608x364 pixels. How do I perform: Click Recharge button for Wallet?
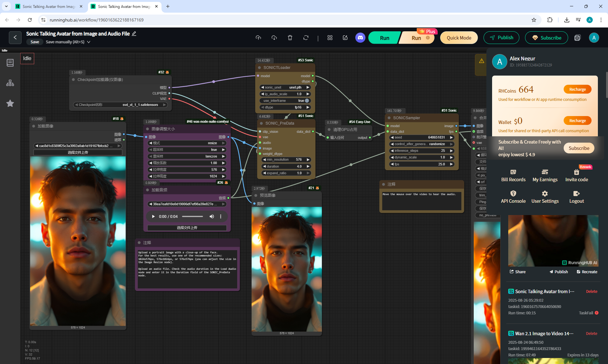click(578, 121)
